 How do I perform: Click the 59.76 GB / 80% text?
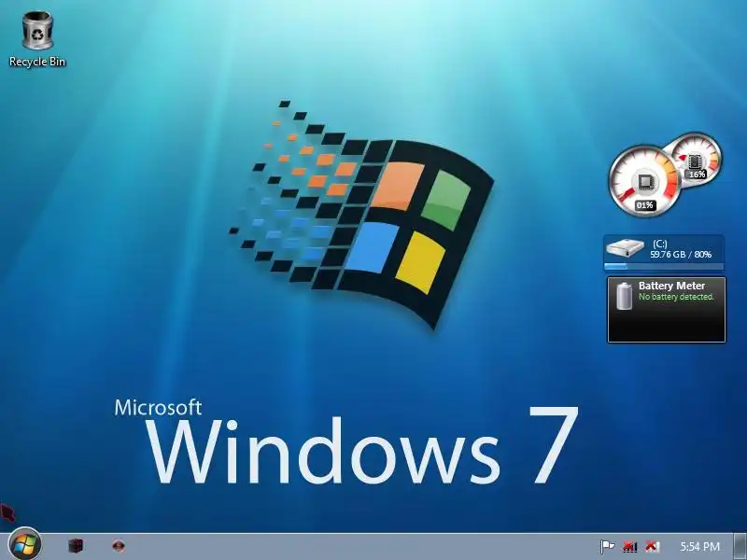click(x=681, y=255)
